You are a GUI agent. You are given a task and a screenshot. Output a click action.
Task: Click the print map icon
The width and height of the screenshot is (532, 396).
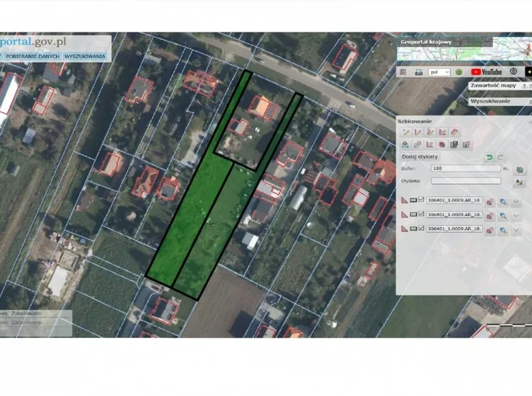pos(418,72)
